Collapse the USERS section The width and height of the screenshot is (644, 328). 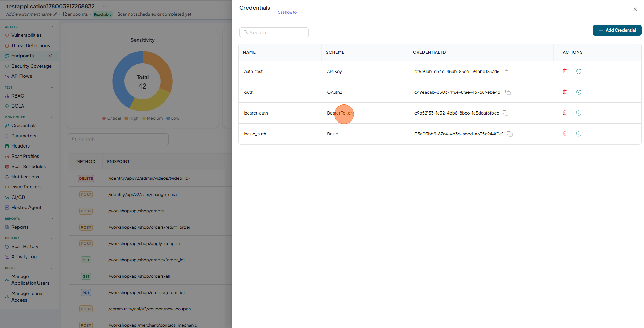(x=52, y=268)
